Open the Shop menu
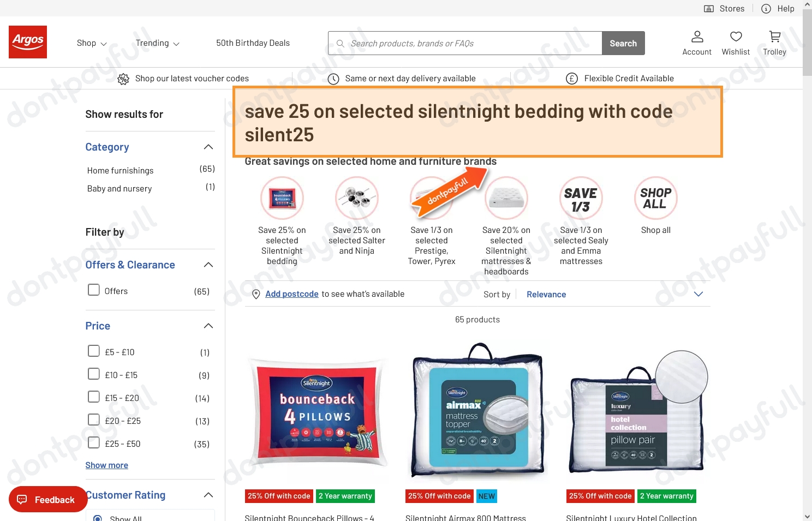Viewport: 812px width, 521px height. click(x=92, y=43)
